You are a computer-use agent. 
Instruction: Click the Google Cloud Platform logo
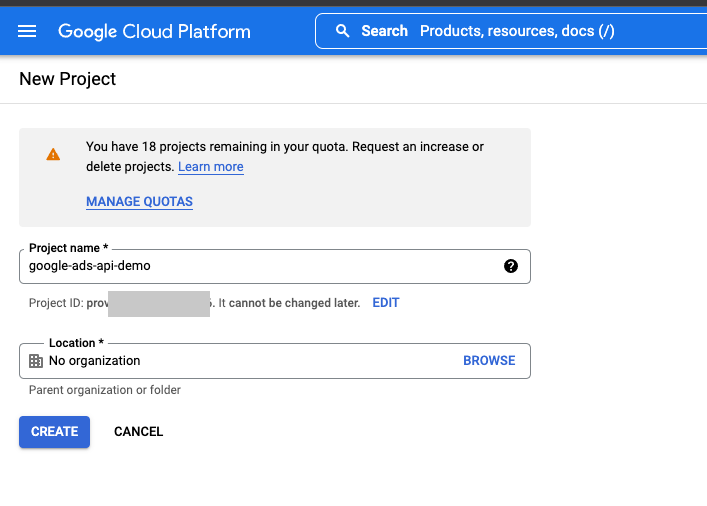pos(154,32)
